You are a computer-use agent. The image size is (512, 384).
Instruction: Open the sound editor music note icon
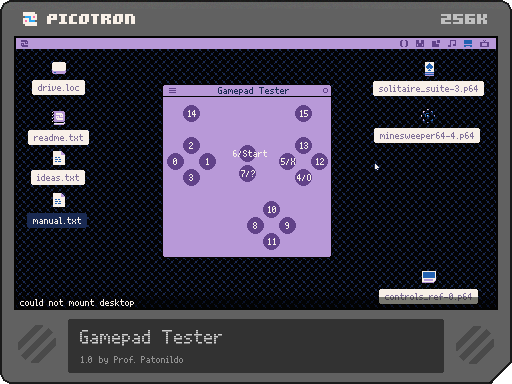pos(452,44)
